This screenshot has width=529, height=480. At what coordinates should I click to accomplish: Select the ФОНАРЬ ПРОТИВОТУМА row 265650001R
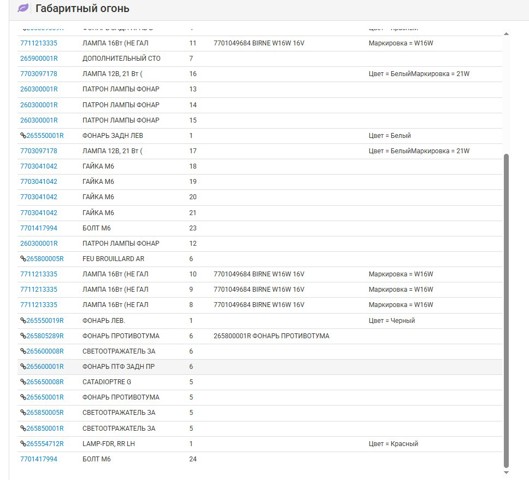[260, 397]
